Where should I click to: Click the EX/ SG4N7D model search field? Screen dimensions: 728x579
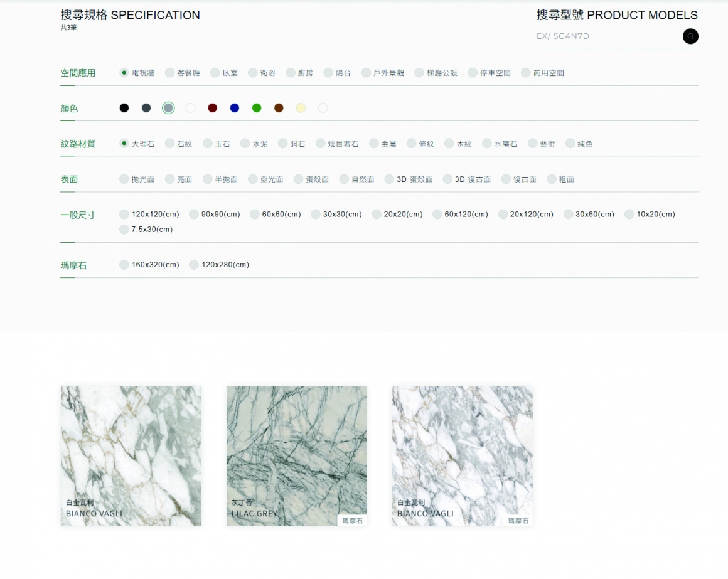pos(606,36)
